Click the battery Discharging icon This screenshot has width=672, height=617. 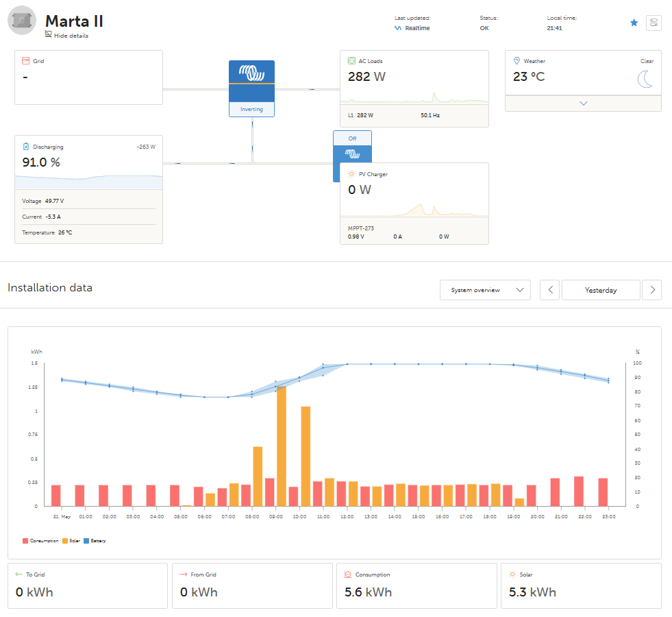(x=26, y=147)
